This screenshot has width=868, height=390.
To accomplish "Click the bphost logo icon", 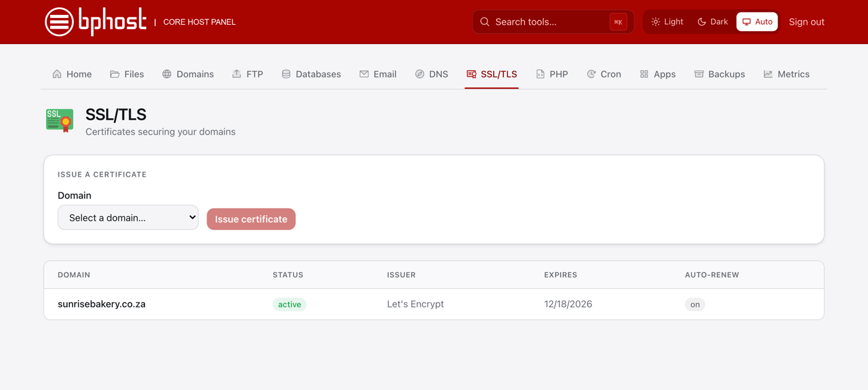I will (x=60, y=22).
